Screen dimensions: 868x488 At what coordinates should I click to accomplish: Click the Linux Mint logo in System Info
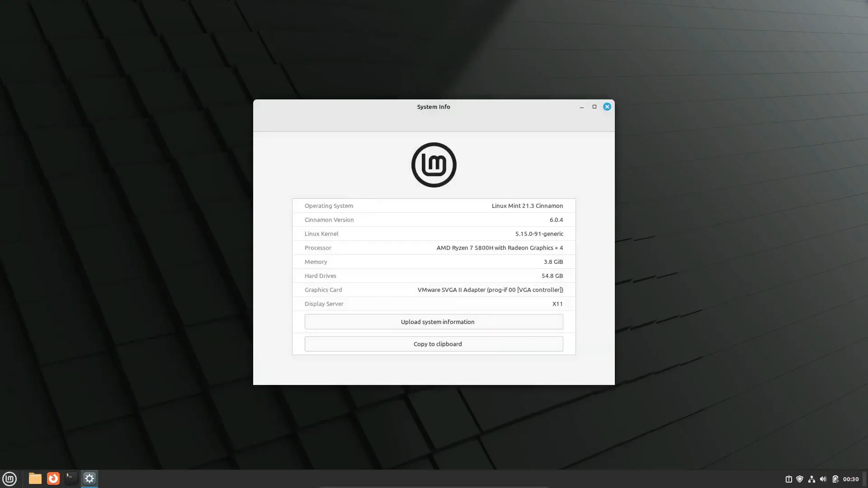(x=434, y=165)
